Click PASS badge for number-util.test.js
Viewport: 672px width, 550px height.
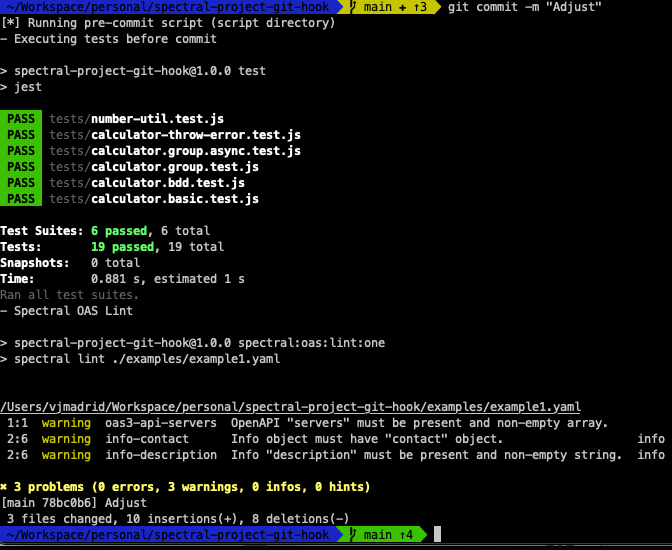pyautogui.click(x=21, y=119)
